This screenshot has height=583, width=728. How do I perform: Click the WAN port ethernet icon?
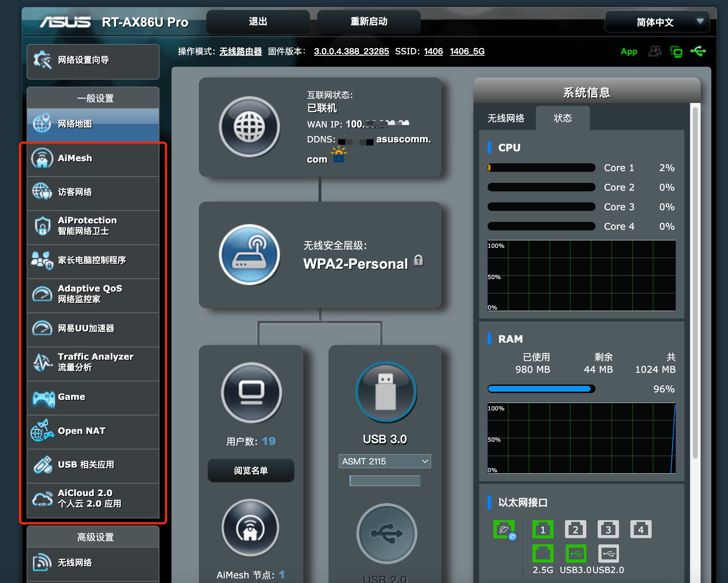[504, 530]
